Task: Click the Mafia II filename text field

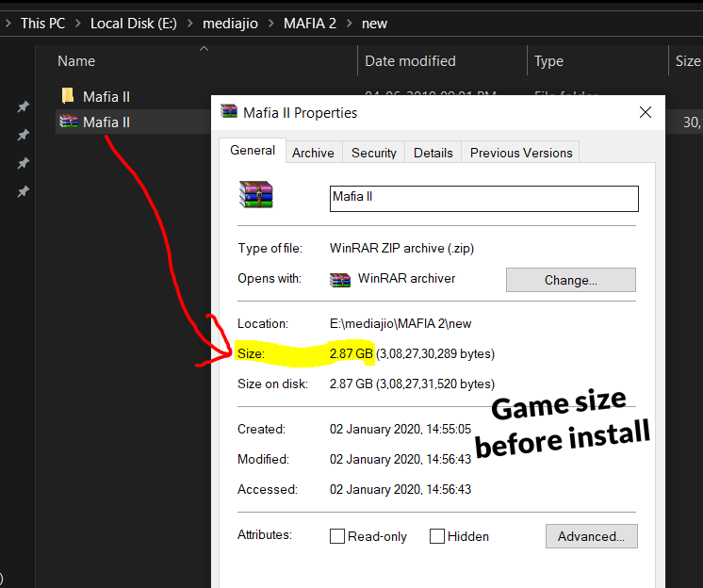Action: click(x=483, y=198)
